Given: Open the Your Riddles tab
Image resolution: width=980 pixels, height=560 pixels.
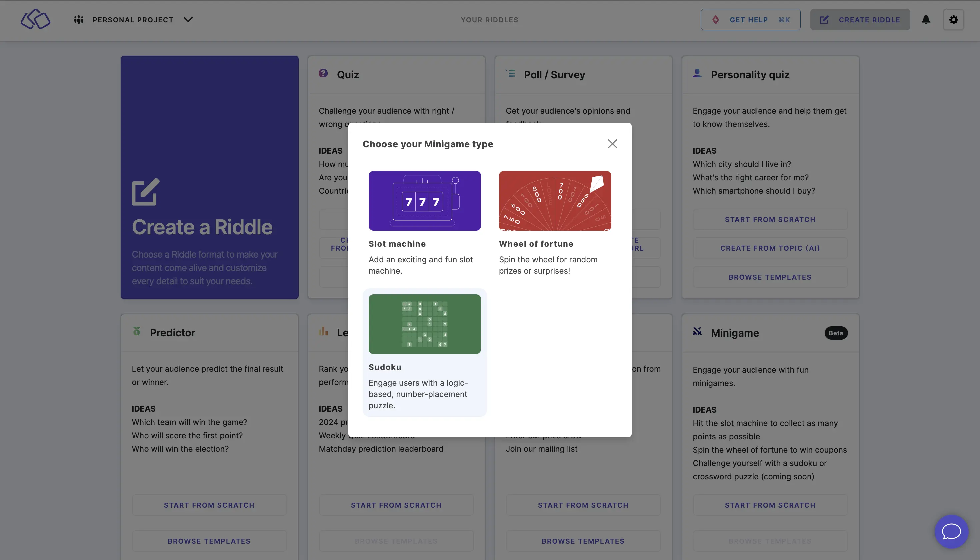Looking at the screenshot, I should [x=489, y=20].
